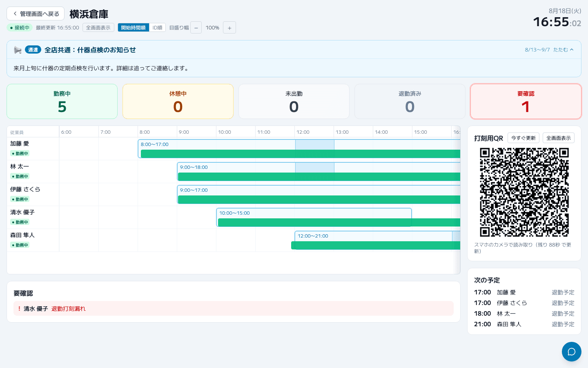Click 勤務中 badge under 森田 隼人

(x=20, y=245)
